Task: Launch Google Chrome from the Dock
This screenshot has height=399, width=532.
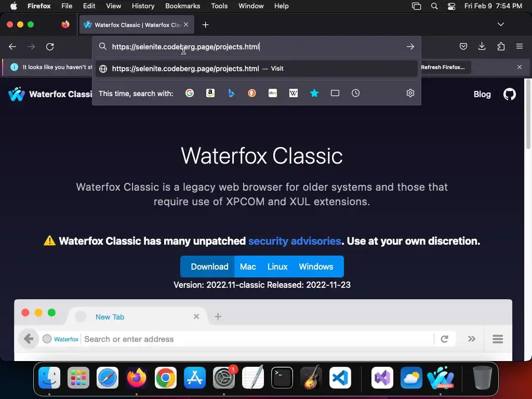Action: pos(166,378)
